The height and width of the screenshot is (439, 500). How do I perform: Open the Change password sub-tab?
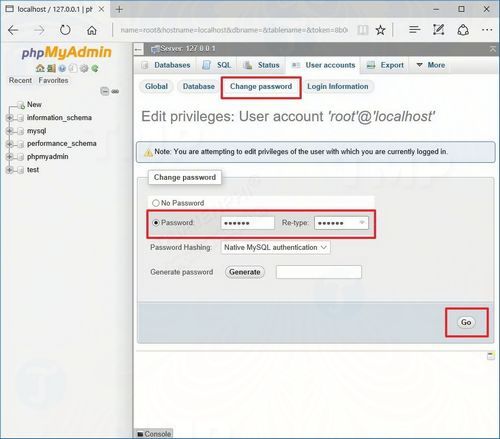(261, 86)
